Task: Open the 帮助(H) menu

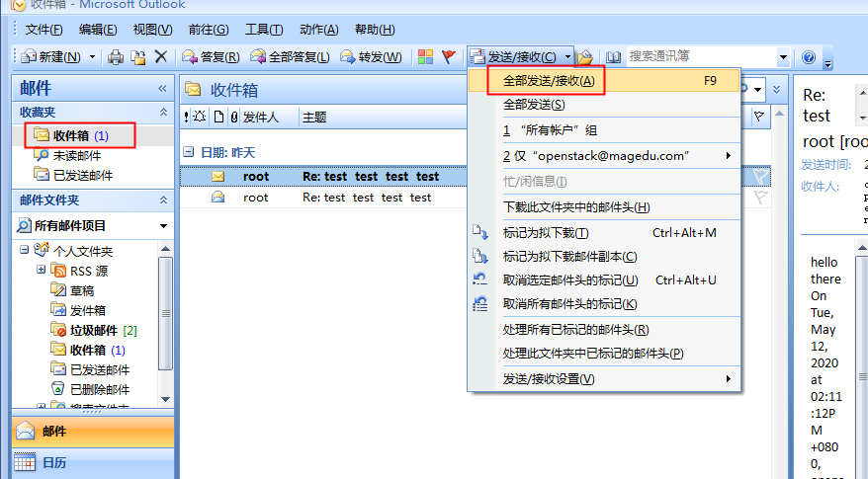Action: pyautogui.click(x=375, y=30)
